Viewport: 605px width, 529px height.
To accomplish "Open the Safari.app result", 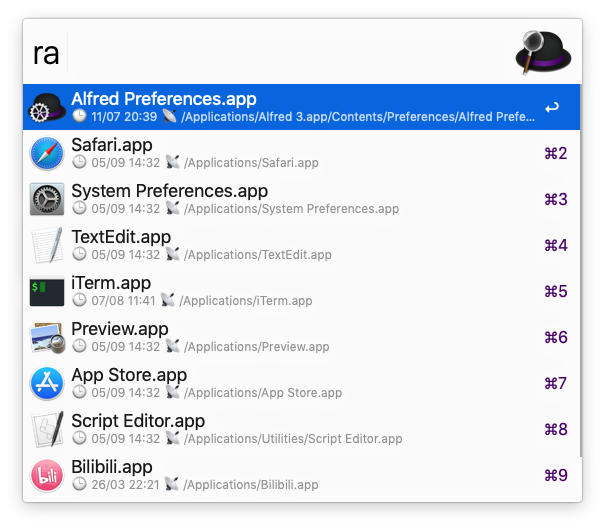I will point(301,153).
